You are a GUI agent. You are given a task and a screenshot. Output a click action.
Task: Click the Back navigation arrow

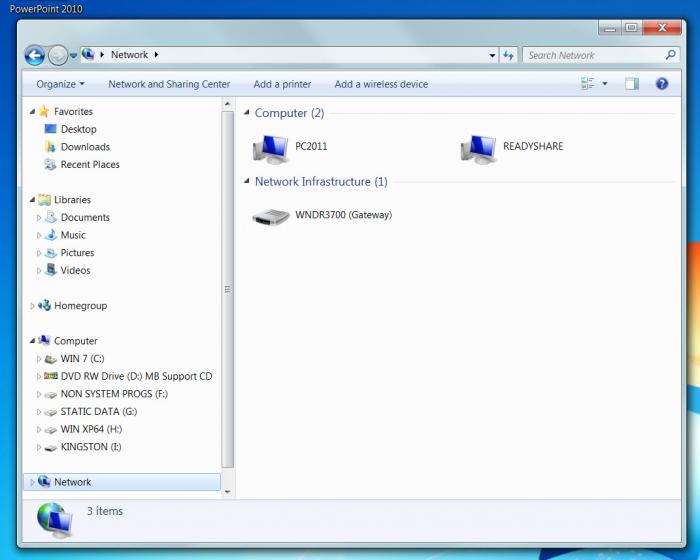point(35,56)
